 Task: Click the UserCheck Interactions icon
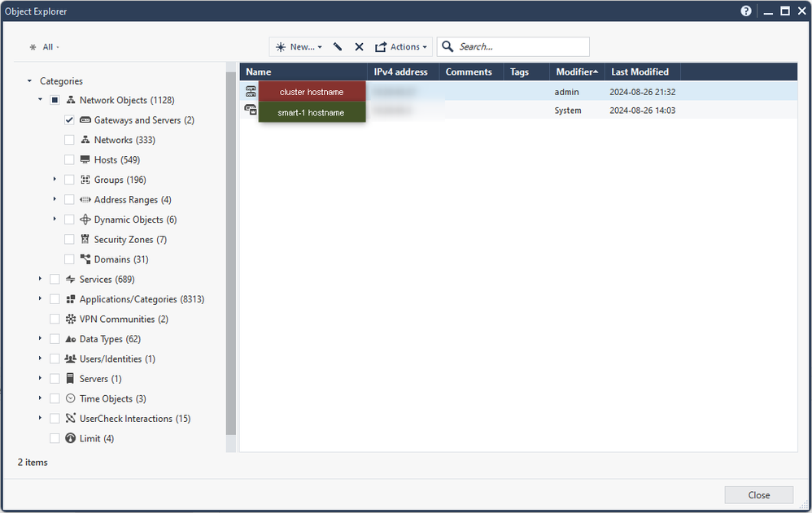coord(70,418)
